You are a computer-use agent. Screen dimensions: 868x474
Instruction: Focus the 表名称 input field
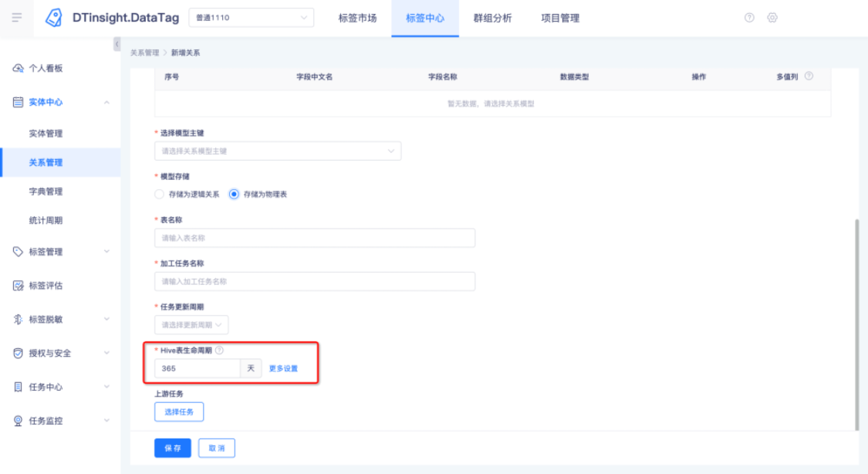tap(315, 238)
